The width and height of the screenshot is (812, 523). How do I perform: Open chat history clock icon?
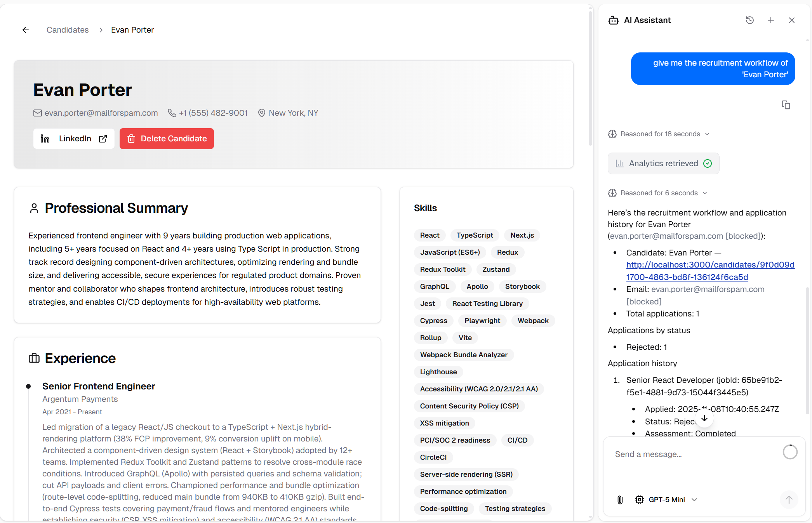point(749,20)
